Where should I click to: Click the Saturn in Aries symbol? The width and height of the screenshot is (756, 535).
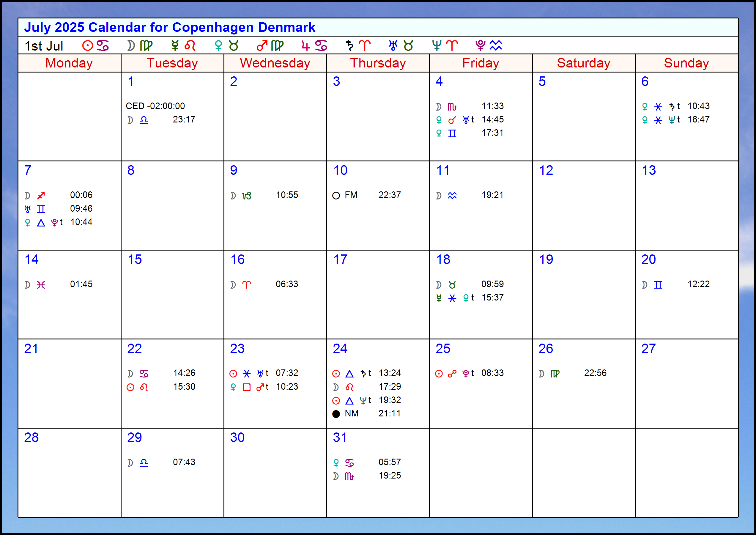point(357,45)
